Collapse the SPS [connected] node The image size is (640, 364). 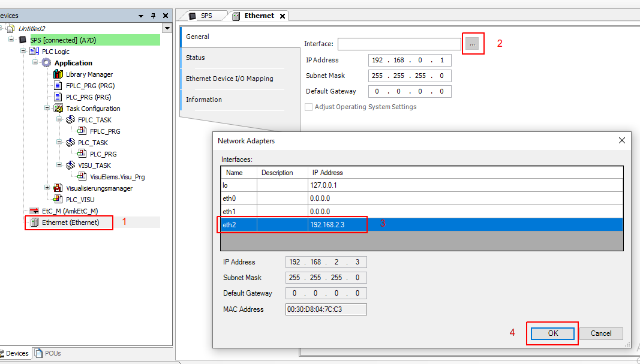click(11, 40)
